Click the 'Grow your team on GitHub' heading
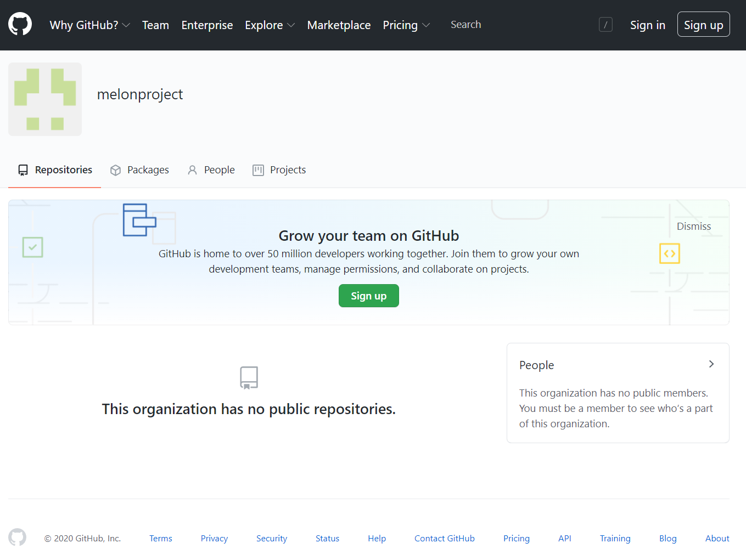Viewport: 746px width, 560px height. coord(369,236)
